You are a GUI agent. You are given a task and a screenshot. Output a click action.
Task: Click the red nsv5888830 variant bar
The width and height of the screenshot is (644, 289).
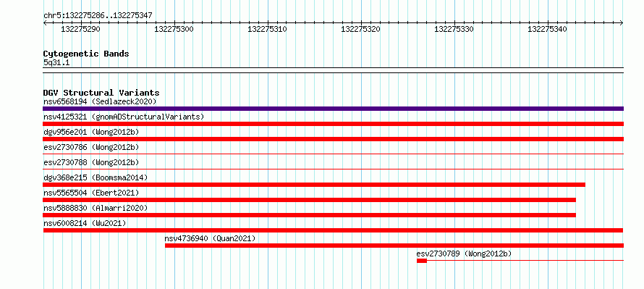pos(309,215)
